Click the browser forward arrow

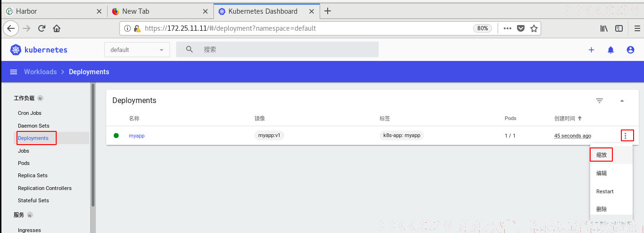[x=26, y=28]
